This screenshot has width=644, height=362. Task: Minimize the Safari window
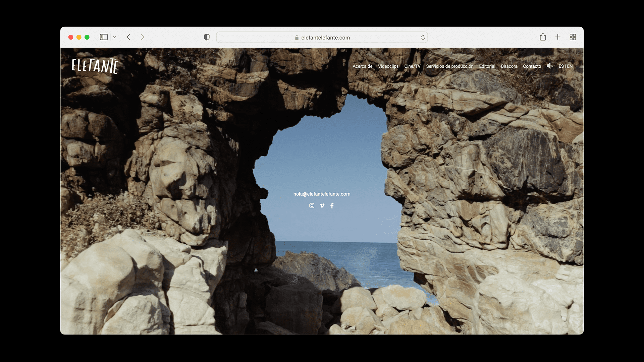coord(79,37)
